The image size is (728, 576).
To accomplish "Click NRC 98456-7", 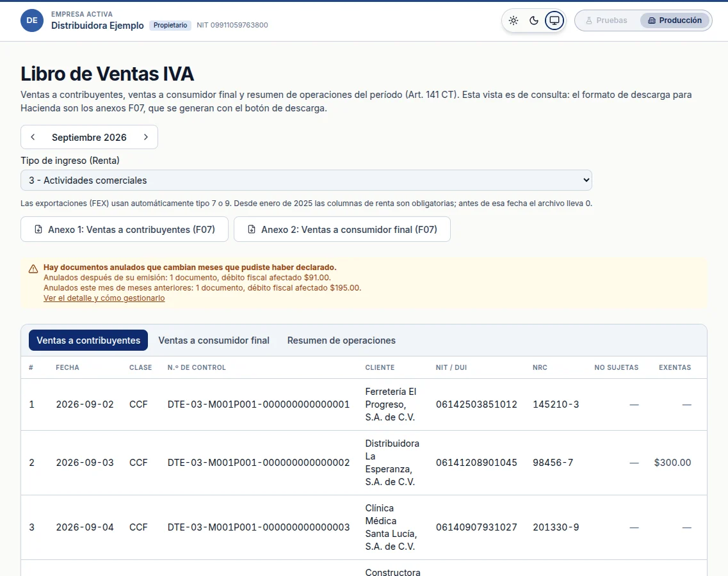I will [x=553, y=462].
